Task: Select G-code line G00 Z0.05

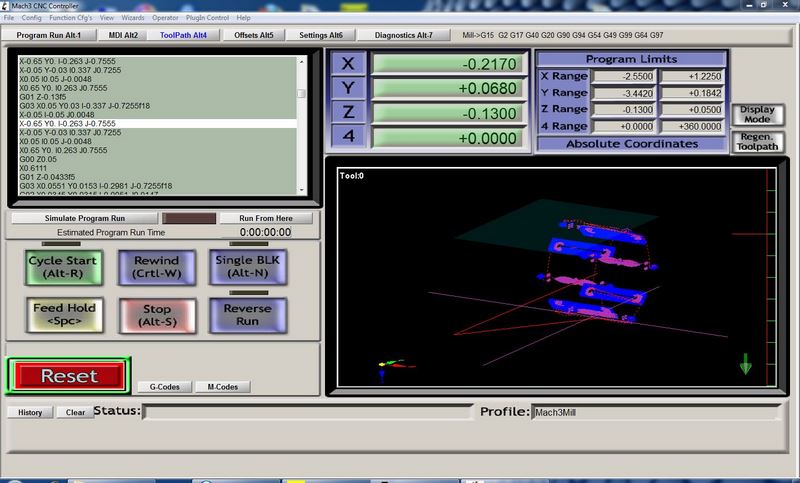Action: (157, 159)
